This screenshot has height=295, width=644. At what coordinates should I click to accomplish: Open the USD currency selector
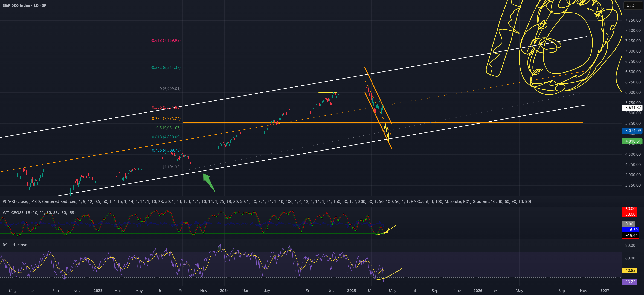point(633,5)
